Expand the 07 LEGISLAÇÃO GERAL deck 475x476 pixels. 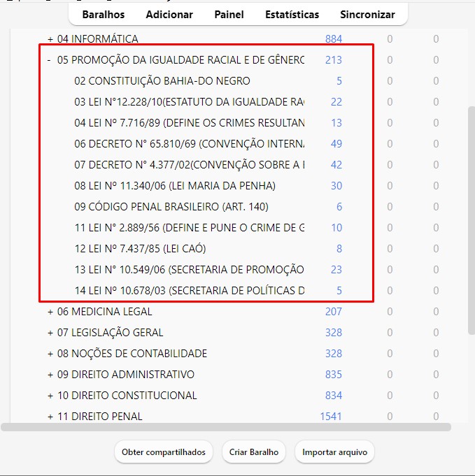(50, 333)
